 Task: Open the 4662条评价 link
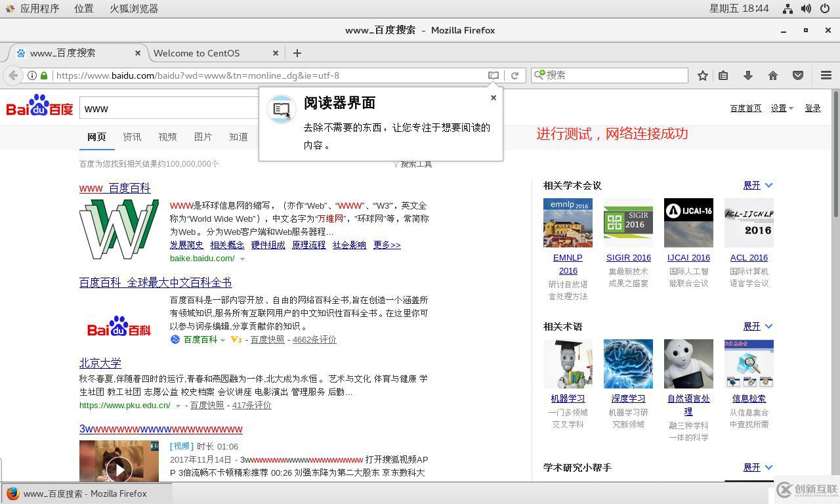tap(314, 340)
